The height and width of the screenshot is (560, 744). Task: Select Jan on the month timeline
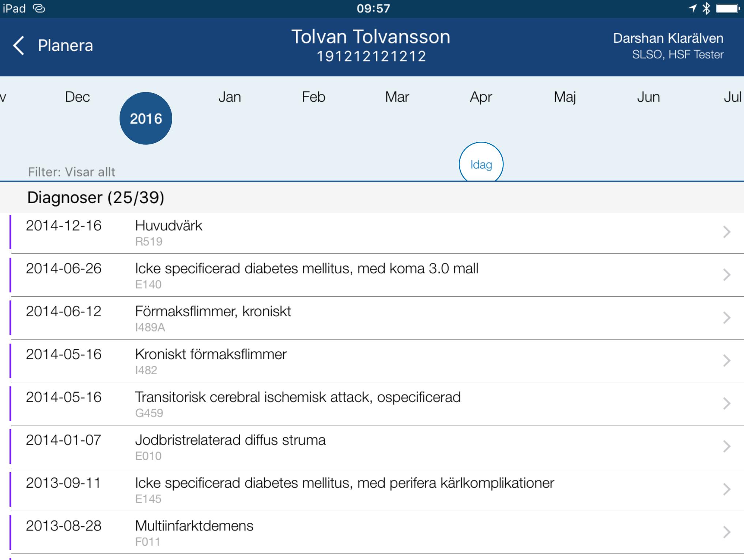[x=230, y=97]
